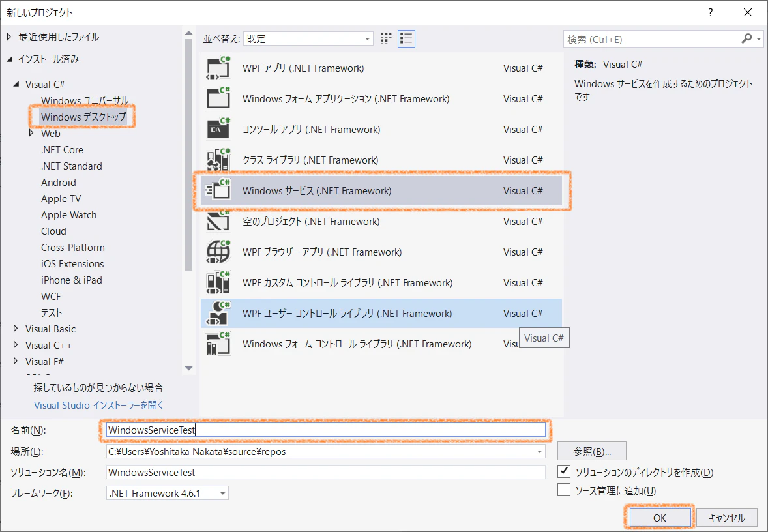The width and height of the screenshot is (768, 532).
Task: Enable ソース管理に追加 checkbox
Action: tap(564, 490)
